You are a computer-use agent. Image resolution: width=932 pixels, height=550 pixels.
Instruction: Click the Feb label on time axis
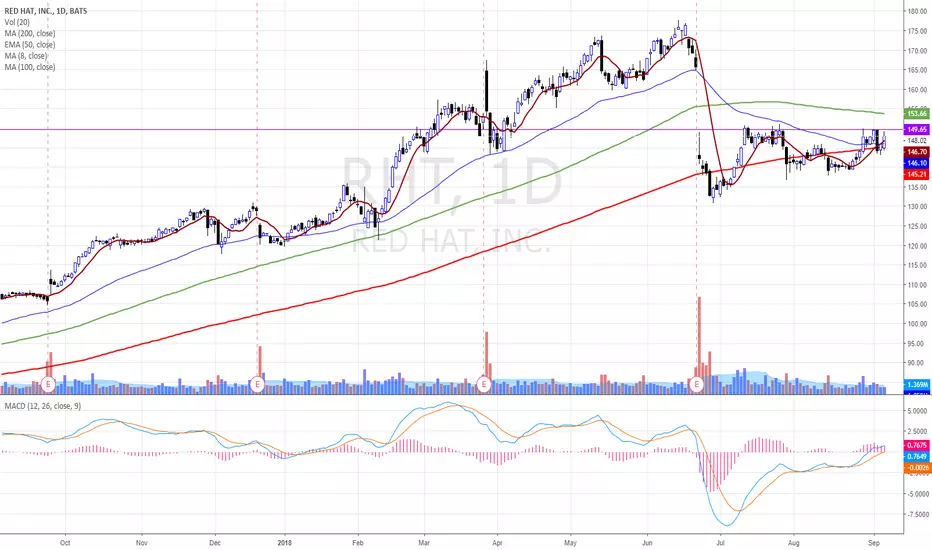pos(358,543)
